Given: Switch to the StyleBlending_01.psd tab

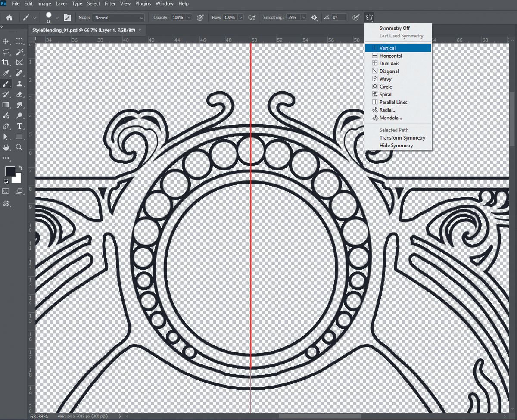Looking at the screenshot, I should (83, 30).
